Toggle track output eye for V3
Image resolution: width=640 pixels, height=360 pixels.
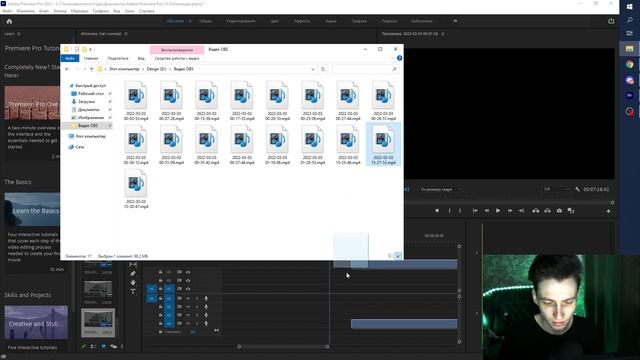(188, 272)
